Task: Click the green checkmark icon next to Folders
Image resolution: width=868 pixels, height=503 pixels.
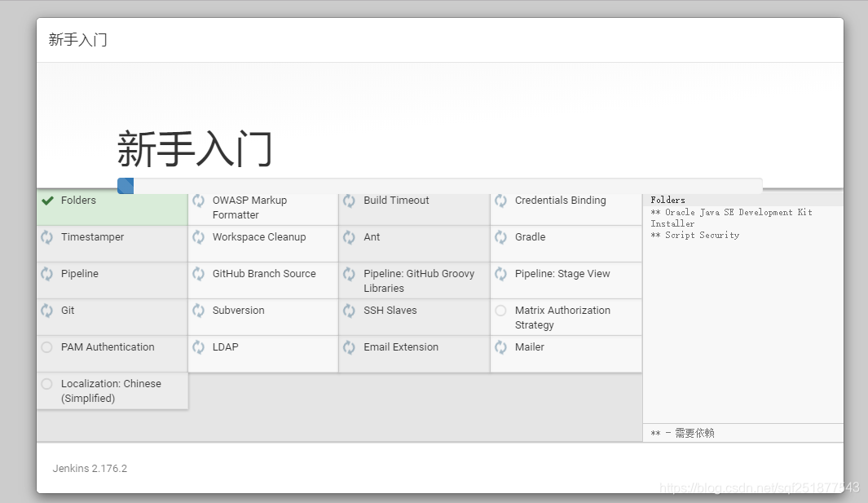Action: pyautogui.click(x=47, y=201)
